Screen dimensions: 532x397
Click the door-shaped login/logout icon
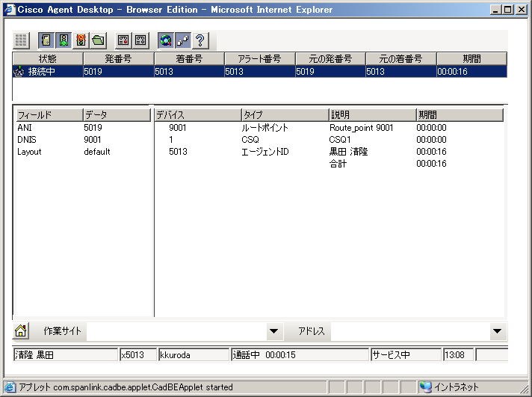coord(46,40)
